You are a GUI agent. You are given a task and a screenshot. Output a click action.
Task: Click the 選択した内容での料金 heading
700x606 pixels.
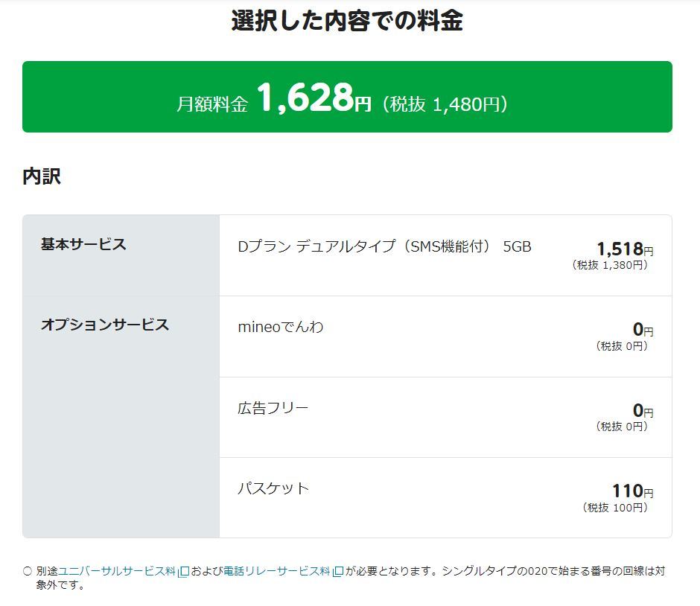[347, 21]
